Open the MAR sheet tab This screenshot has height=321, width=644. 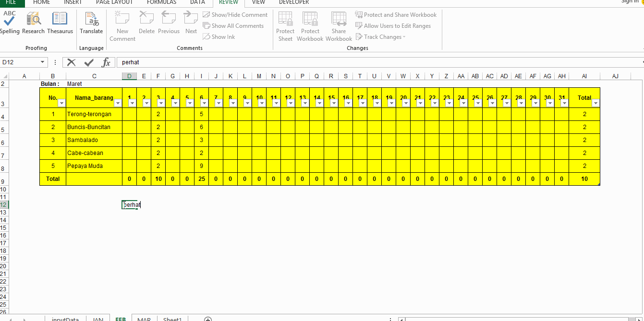144,318
